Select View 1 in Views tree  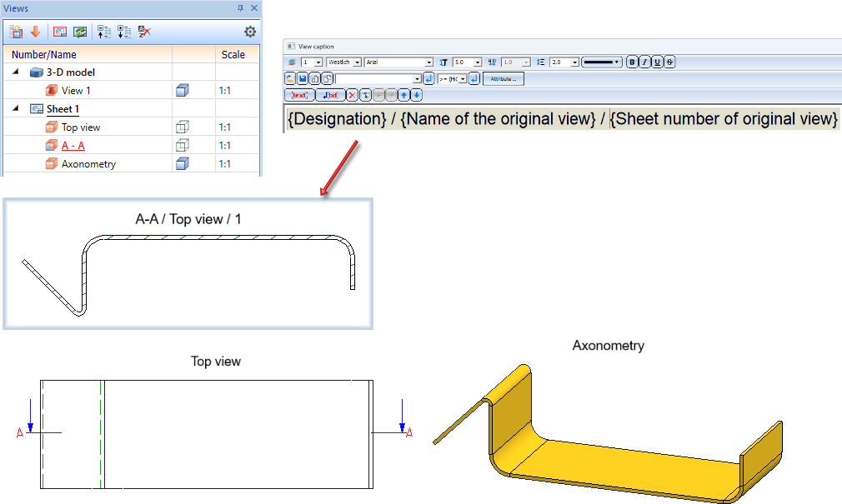[x=76, y=91]
